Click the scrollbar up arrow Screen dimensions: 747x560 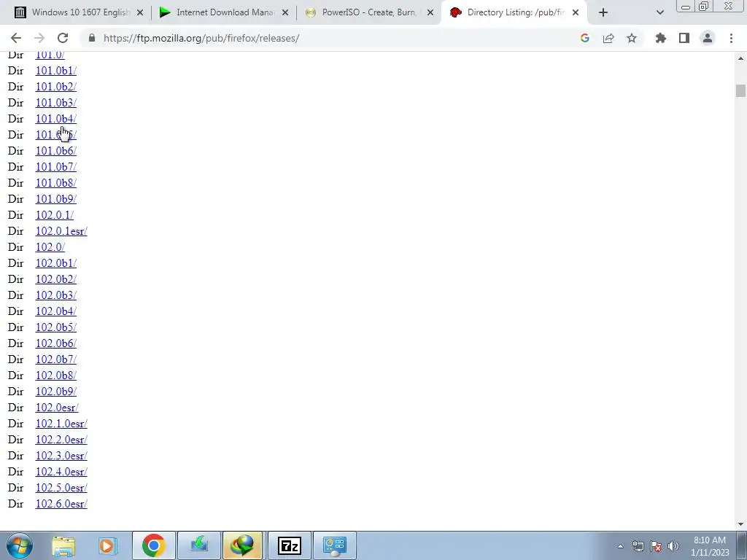[740, 58]
